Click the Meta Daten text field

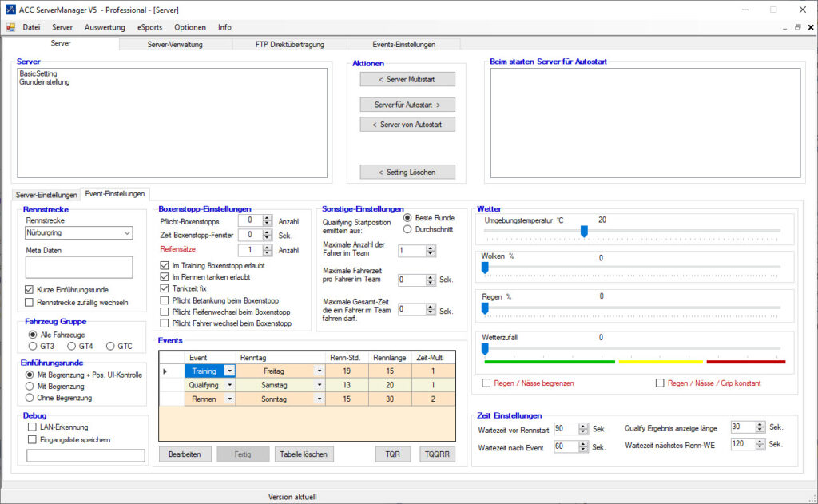pos(79,267)
